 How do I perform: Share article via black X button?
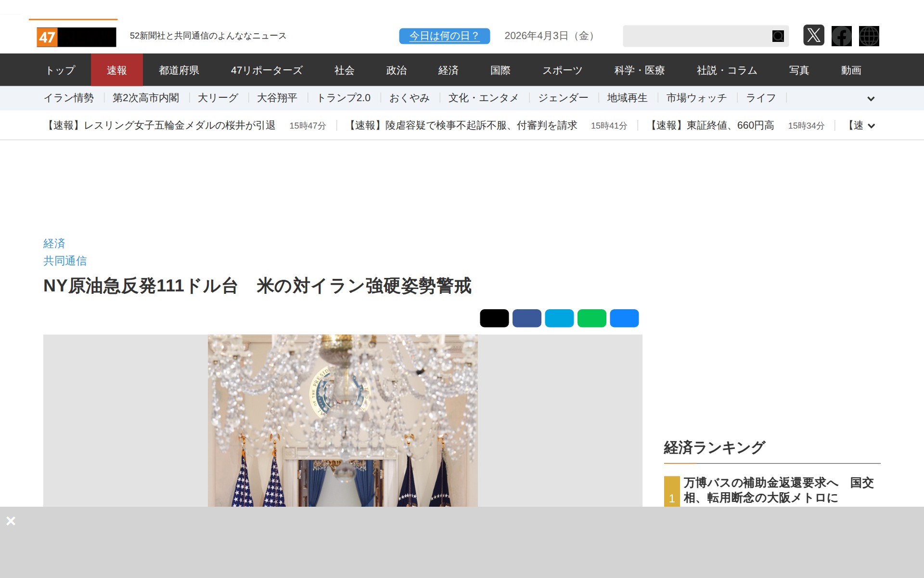pyautogui.click(x=494, y=318)
